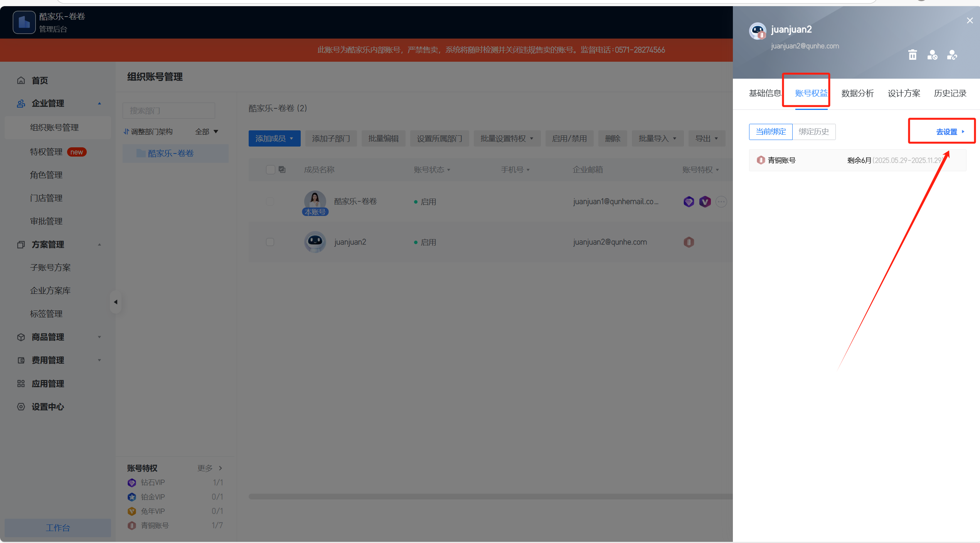980x543 pixels.
Task: Open the three-dots more icon on first row
Action: coord(721,202)
